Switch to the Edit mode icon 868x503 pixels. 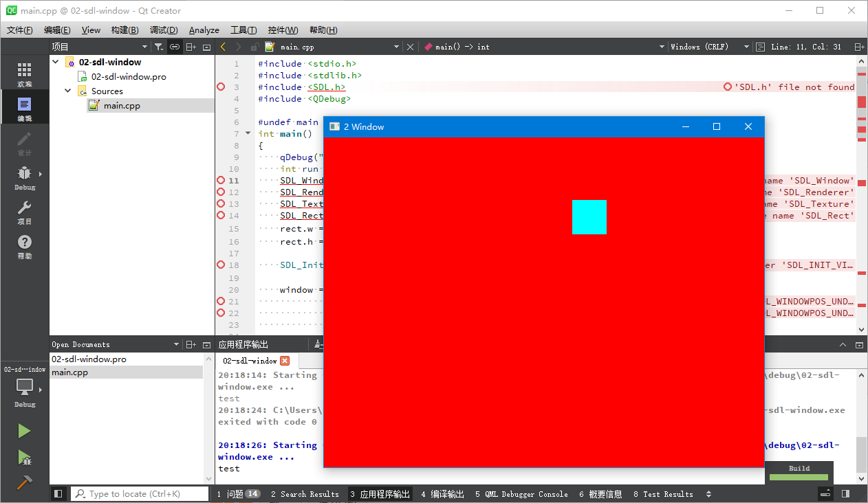tap(24, 104)
